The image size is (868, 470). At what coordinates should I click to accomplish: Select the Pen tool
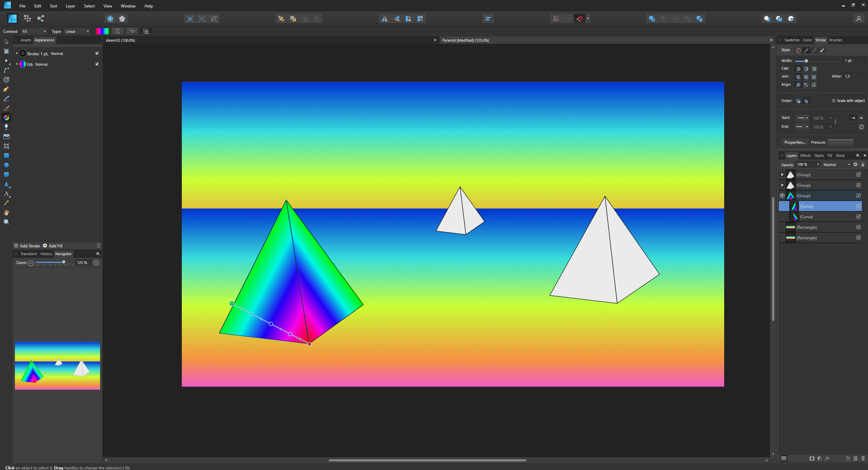(6, 89)
